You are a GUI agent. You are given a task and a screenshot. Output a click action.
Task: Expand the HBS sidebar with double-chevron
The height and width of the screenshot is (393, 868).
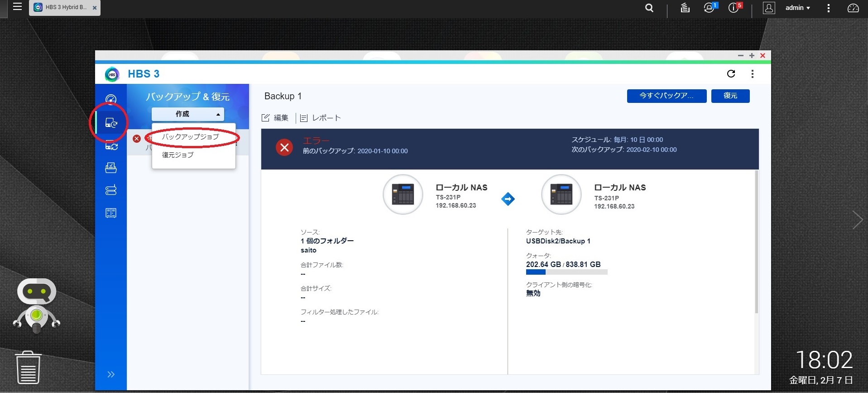coord(111,374)
